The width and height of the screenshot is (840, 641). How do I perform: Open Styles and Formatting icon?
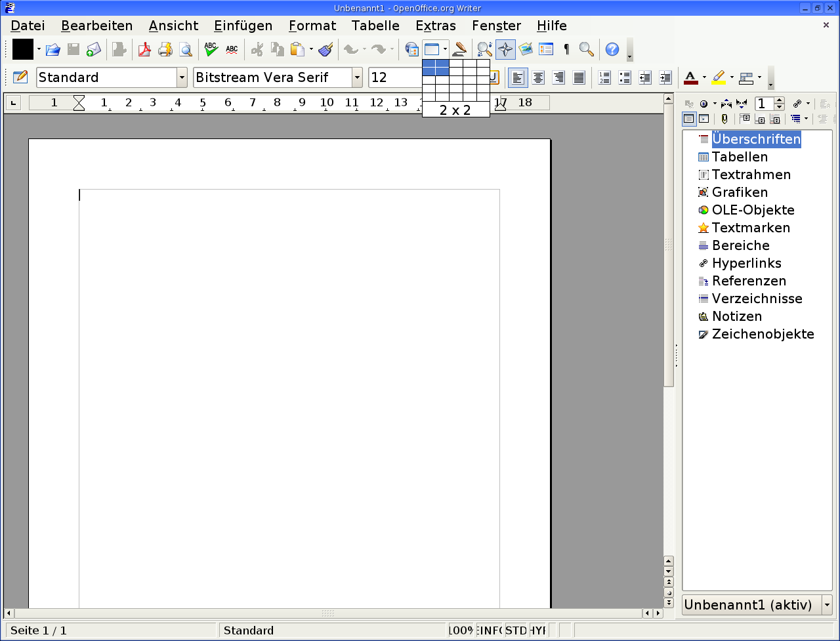tap(20, 77)
